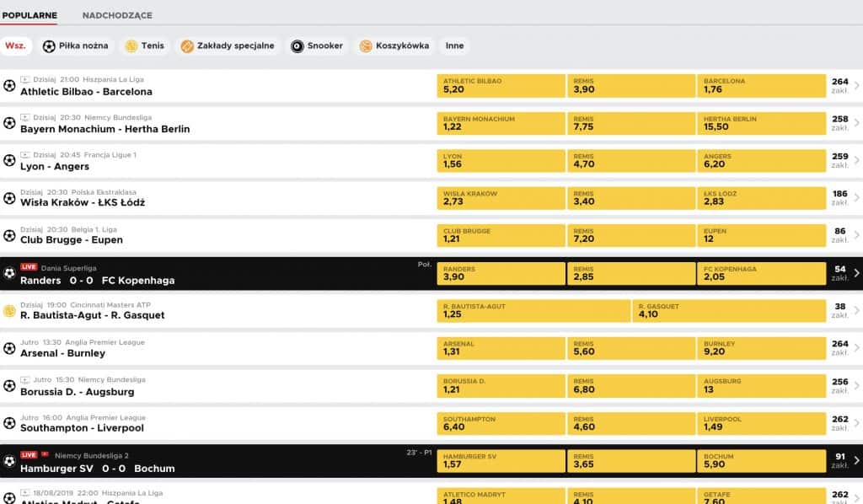Select the Wsz. filter chip
Viewport: 863px width, 504px height.
(15, 46)
